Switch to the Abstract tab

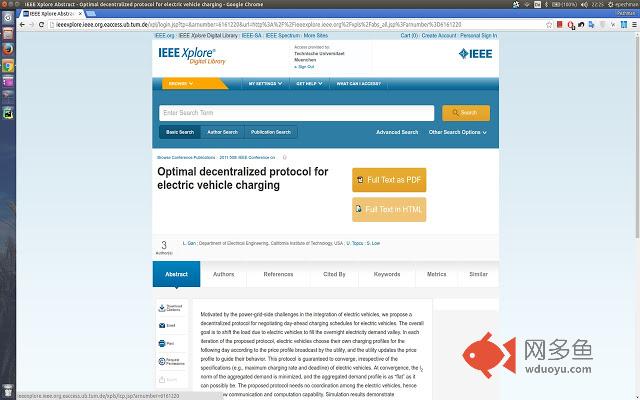click(x=176, y=274)
